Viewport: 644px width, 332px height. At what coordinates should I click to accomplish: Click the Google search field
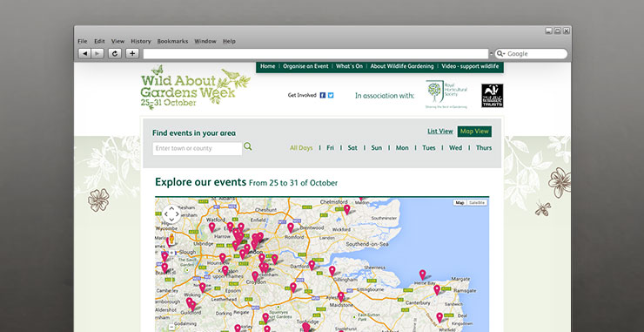[531, 54]
